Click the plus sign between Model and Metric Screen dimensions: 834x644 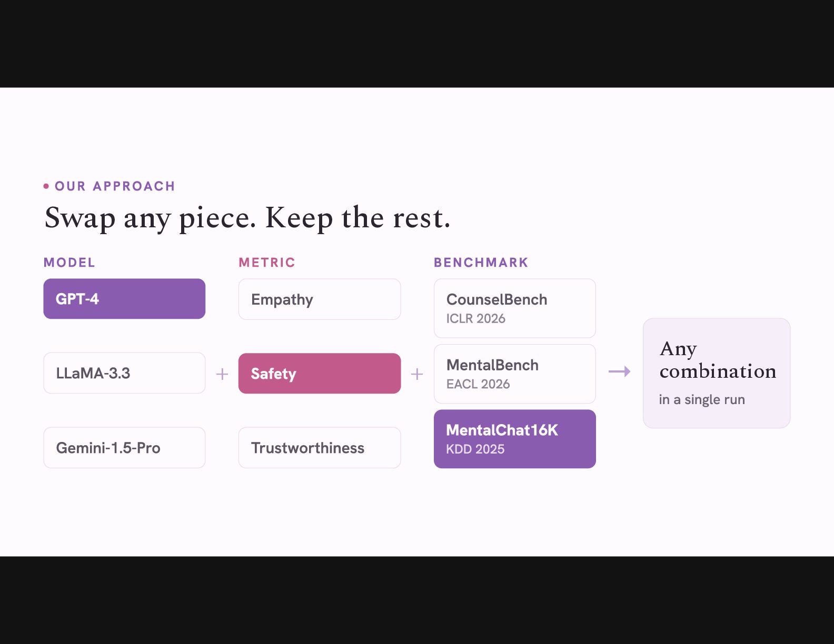(222, 374)
